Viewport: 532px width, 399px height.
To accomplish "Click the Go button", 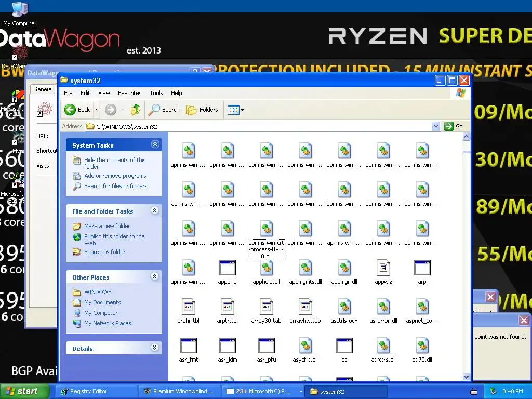I will (454, 126).
